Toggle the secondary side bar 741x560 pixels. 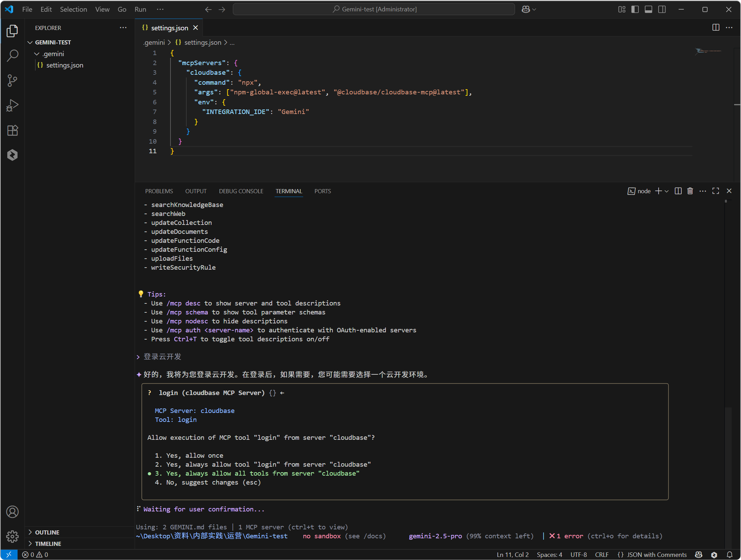[x=662, y=9]
